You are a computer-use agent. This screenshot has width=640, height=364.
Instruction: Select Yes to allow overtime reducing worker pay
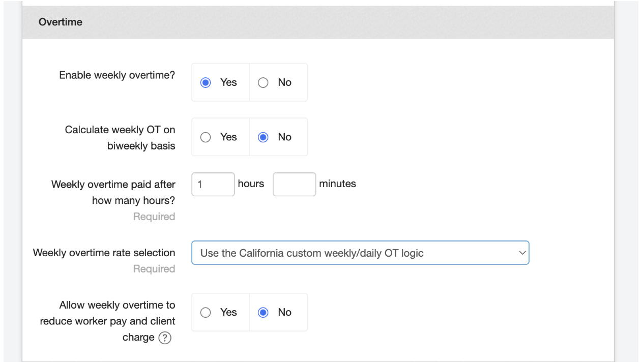click(x=206, y=312)
